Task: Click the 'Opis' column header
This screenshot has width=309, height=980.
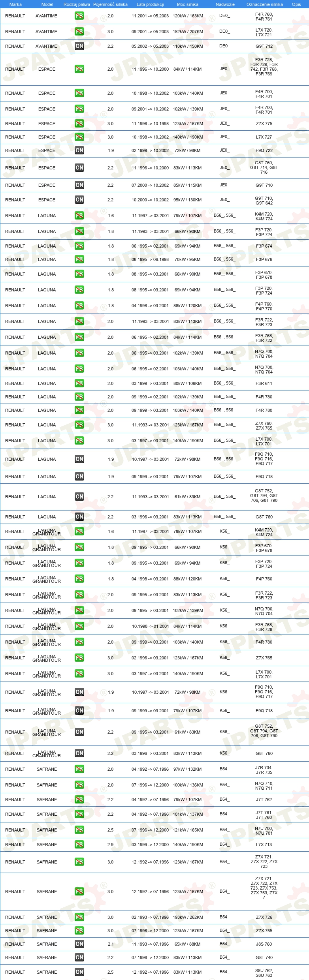Action: point(296,4)
